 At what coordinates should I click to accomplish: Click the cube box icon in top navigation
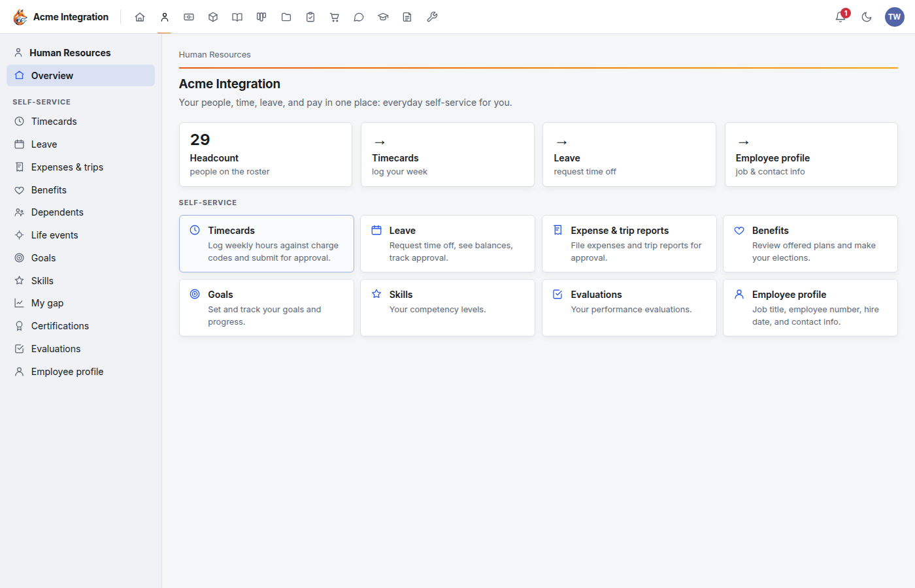pos(213,17)
